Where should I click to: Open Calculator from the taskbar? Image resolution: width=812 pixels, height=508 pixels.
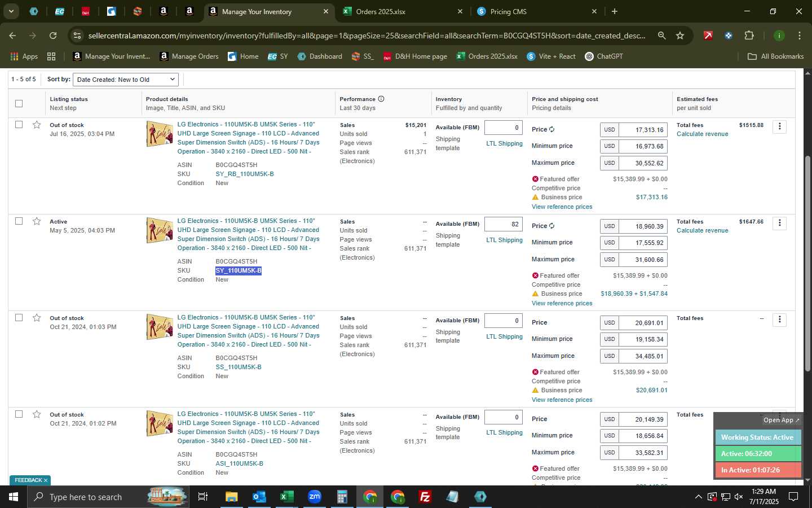click(342, 497)
